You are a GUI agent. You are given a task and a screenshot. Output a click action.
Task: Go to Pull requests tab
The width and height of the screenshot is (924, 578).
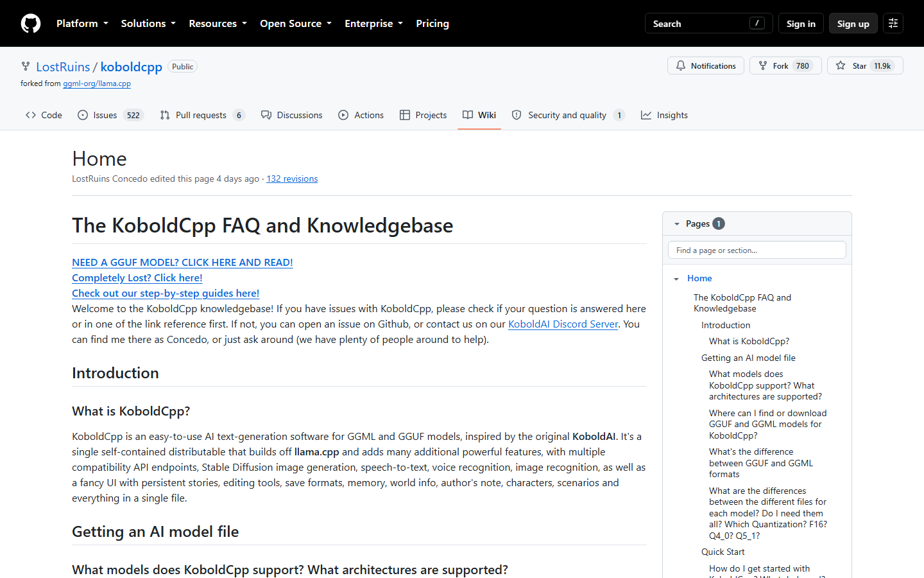[202, 115]
